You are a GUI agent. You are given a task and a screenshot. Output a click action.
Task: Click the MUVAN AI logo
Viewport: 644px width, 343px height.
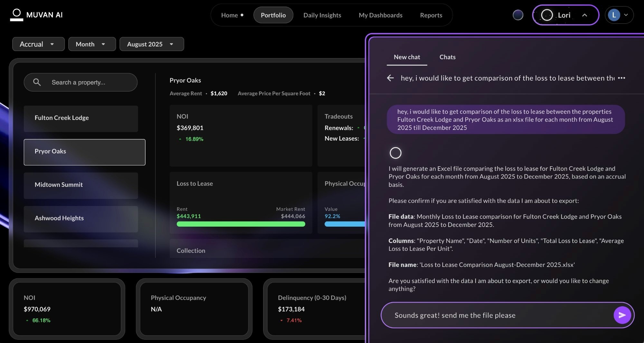(36, 15)
